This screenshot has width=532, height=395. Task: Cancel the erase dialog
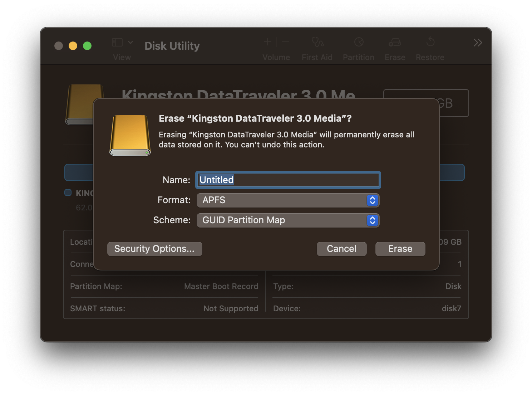pos(341,249)
